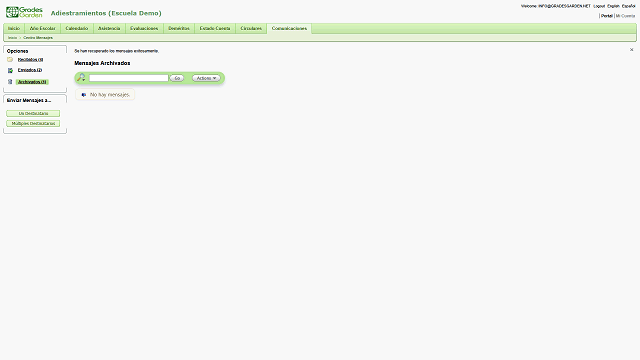Click the 'Mensajes Archivados' heading
Screen dimensions: 640x360
click(102, 63)
